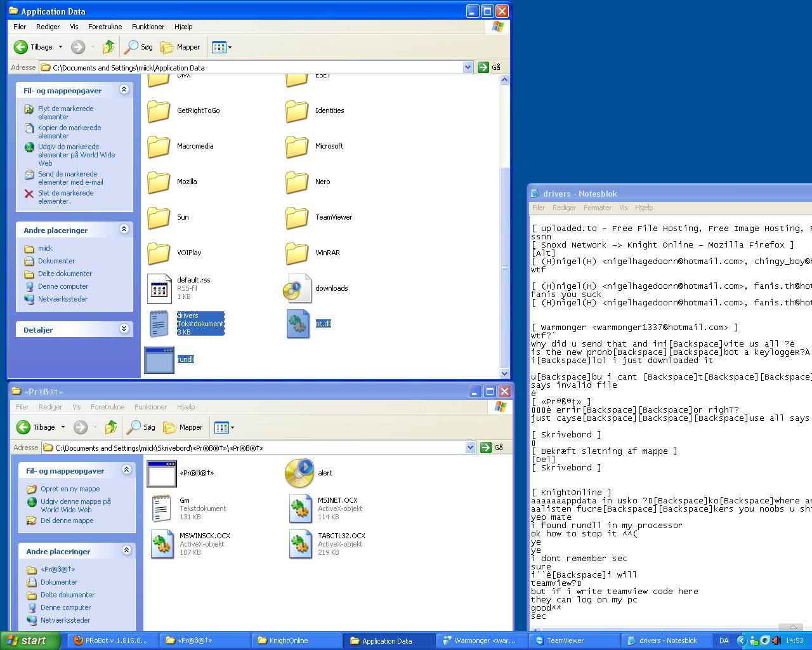Click Flyt de markerede elementer link
This screenshot has width=812, height=650.
[x=65, y=112]
